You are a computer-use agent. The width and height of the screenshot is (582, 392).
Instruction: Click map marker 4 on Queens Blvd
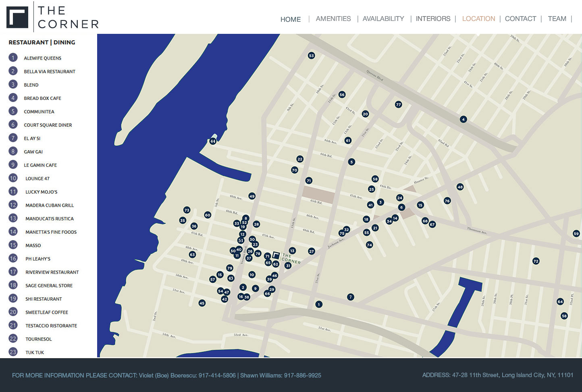click(x=463, y=119)
